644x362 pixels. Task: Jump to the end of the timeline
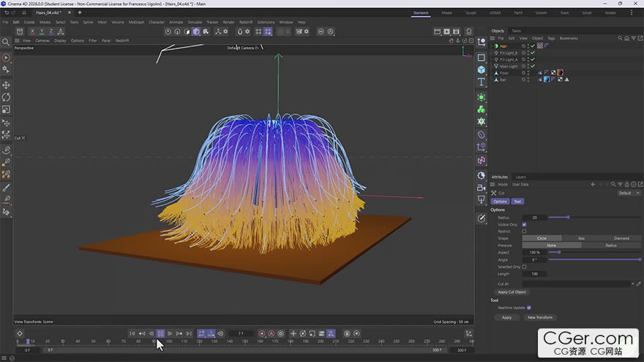[x=189, y=333]
